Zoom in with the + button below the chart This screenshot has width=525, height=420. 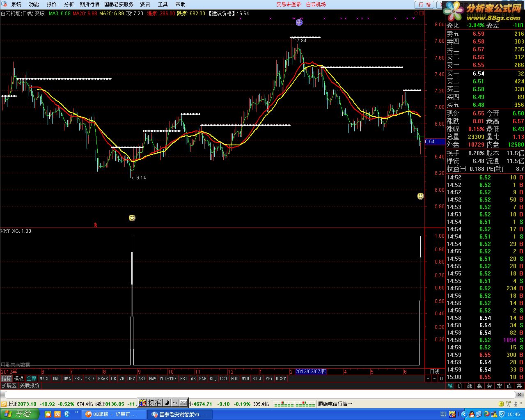428,379
